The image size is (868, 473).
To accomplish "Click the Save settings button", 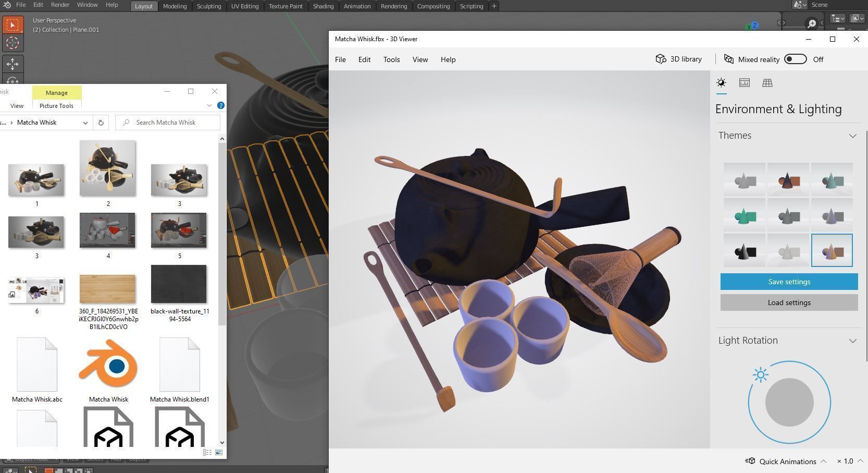I will click(789, 282).
